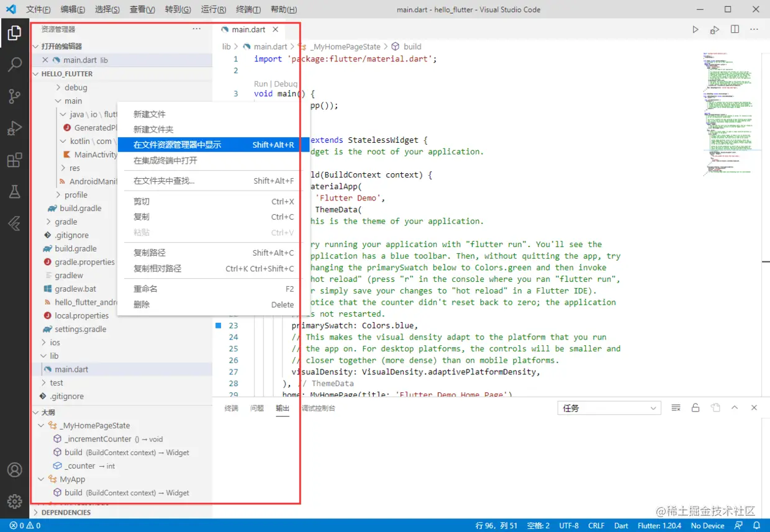Image resolution: width=770 pixels, height=532 pixels.
Task: Click the Run play icon in editor toolbar
Action: (x=695, y=29)
